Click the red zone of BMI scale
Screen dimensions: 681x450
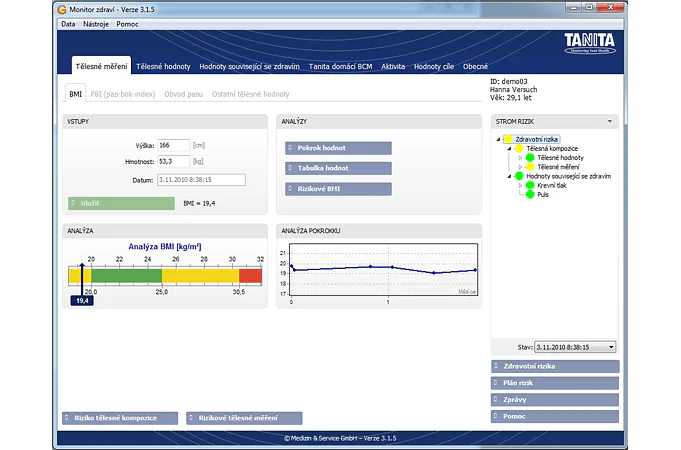pyautogui.click(x=250, y=274)
